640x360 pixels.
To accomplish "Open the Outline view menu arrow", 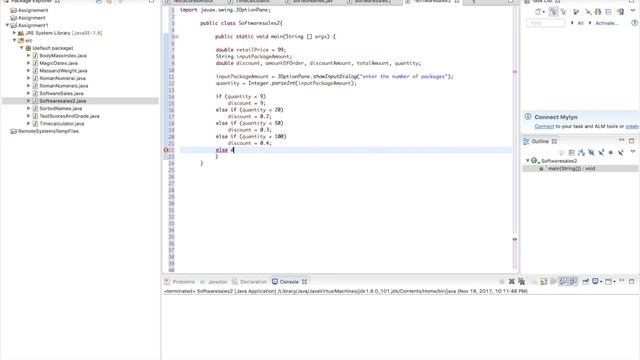I will click(633, 151).
